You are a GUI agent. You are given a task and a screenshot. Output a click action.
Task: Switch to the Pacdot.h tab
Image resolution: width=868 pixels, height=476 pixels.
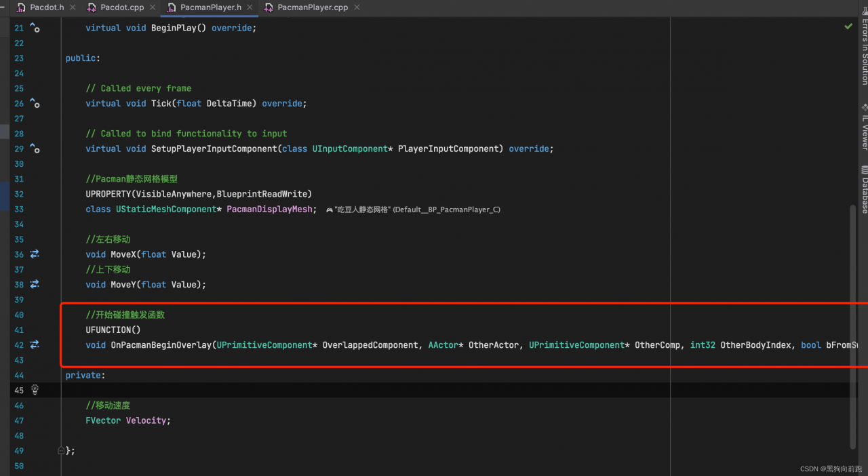[x=41, y=7]
